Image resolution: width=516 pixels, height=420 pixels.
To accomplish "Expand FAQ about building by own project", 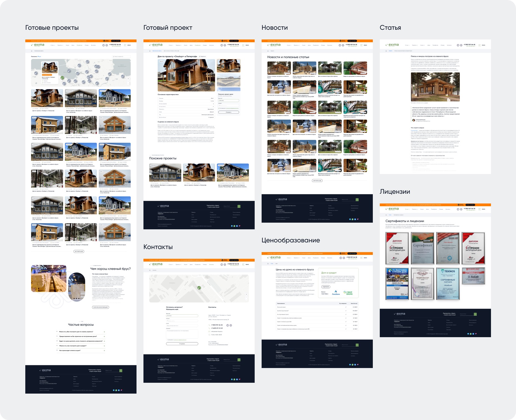I will tap(81, 332).
